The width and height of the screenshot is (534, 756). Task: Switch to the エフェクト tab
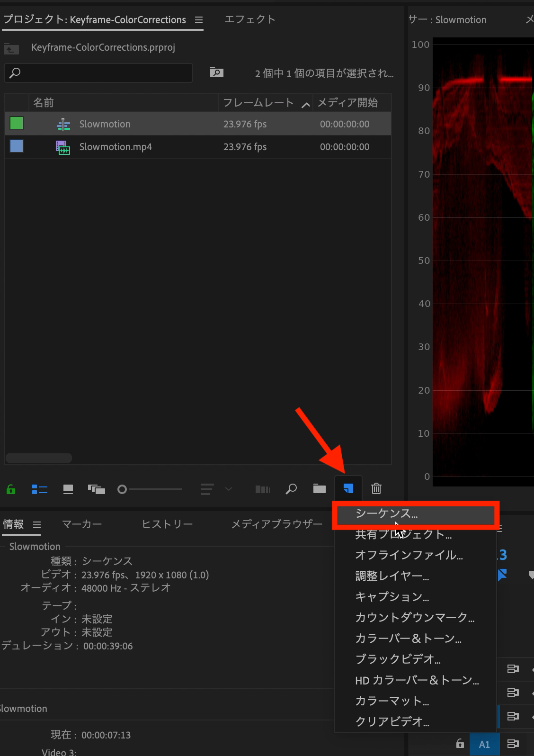[250, 19]
